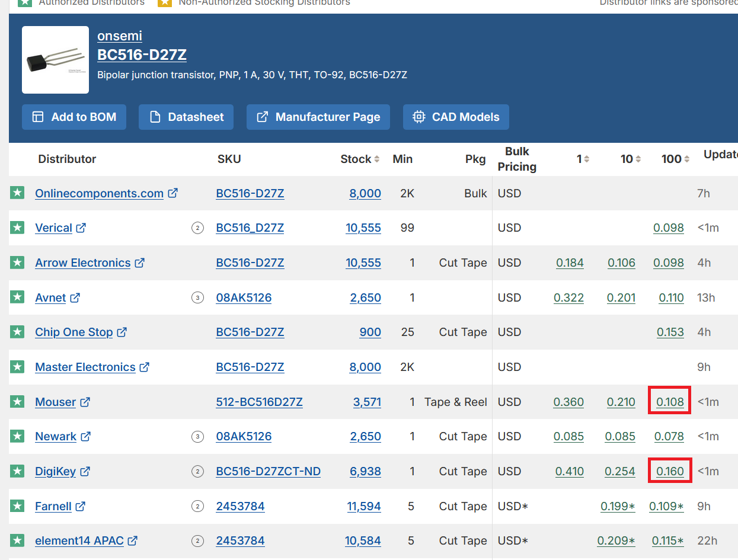This screenshot has height=560, width=738.
Task: Click the circled 3 badge in Newark row
Action: click(197, 437)
